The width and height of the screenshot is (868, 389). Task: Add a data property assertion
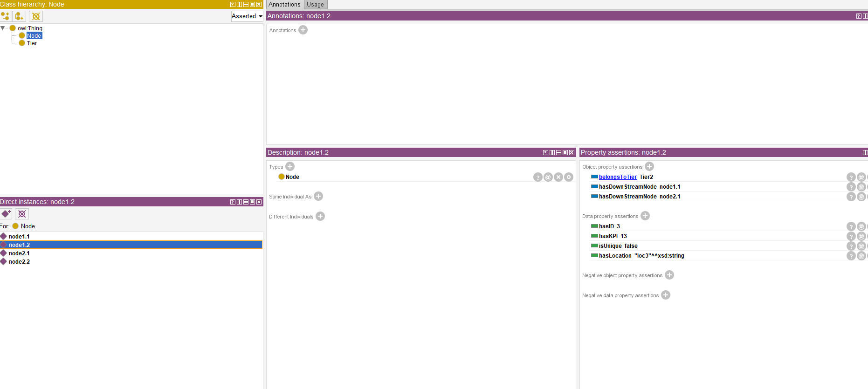coord(645,216)
